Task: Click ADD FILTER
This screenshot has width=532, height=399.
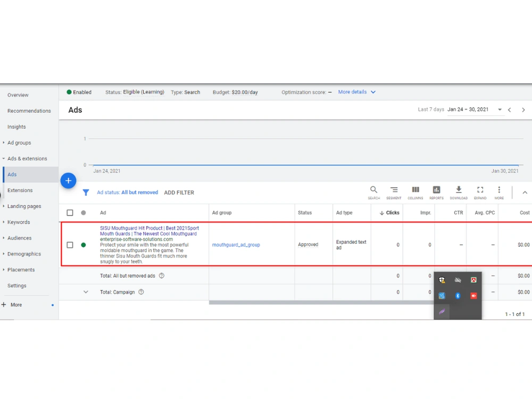Action: click(179, 193)
